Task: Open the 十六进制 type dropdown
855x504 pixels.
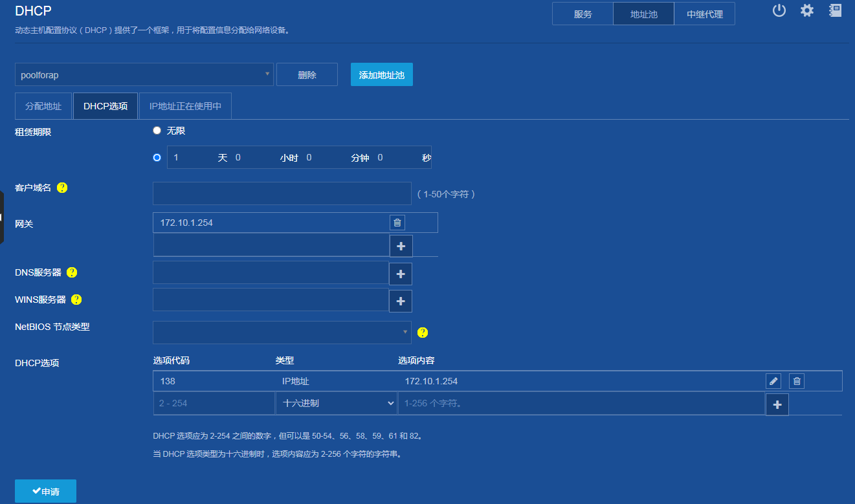Action: click(x=337, y=403)
